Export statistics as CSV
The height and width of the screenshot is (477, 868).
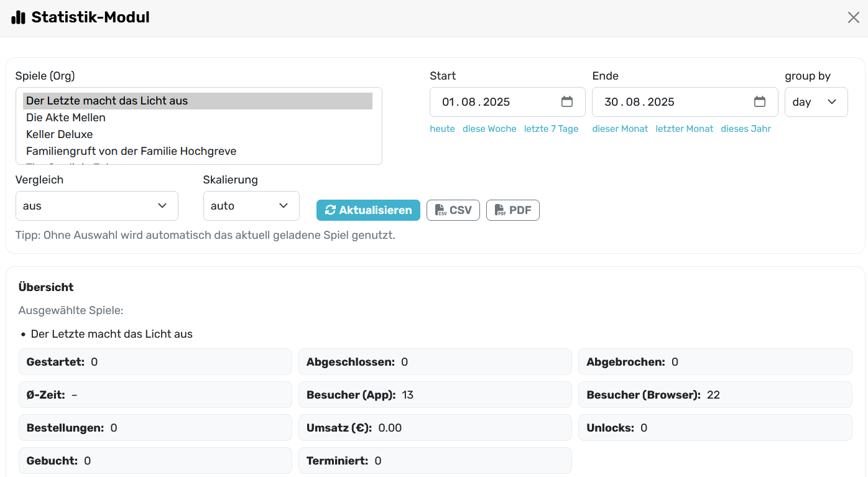(453, 210)
